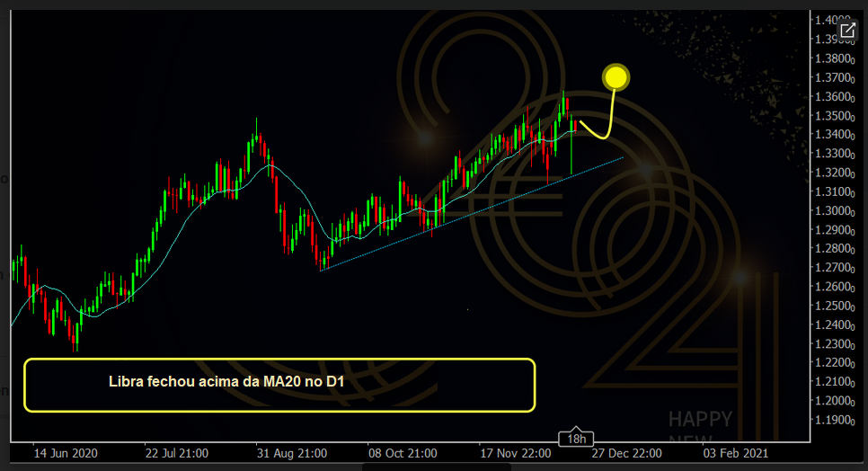Click the 1.3700 price axis label

(x=834, y=78)
